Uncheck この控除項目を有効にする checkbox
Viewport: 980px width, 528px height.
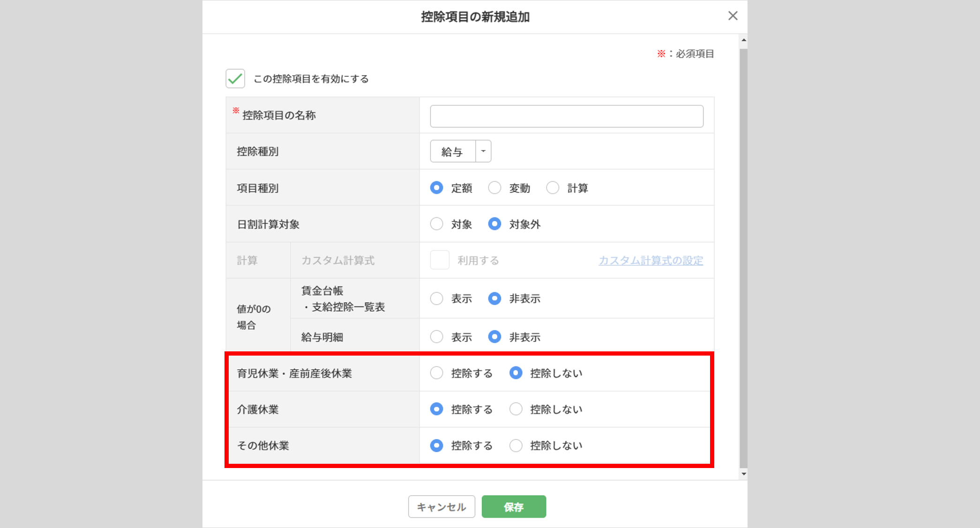click(235, 79)
